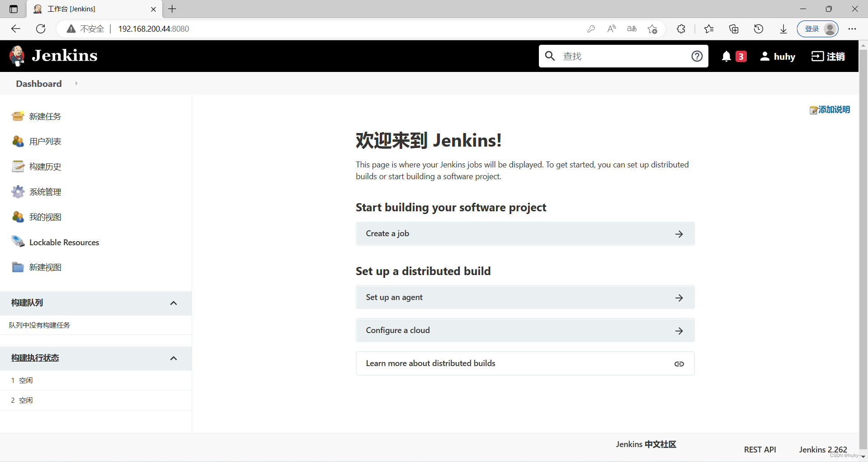Open 新建任务 new item link

click(x=45, y=116)
